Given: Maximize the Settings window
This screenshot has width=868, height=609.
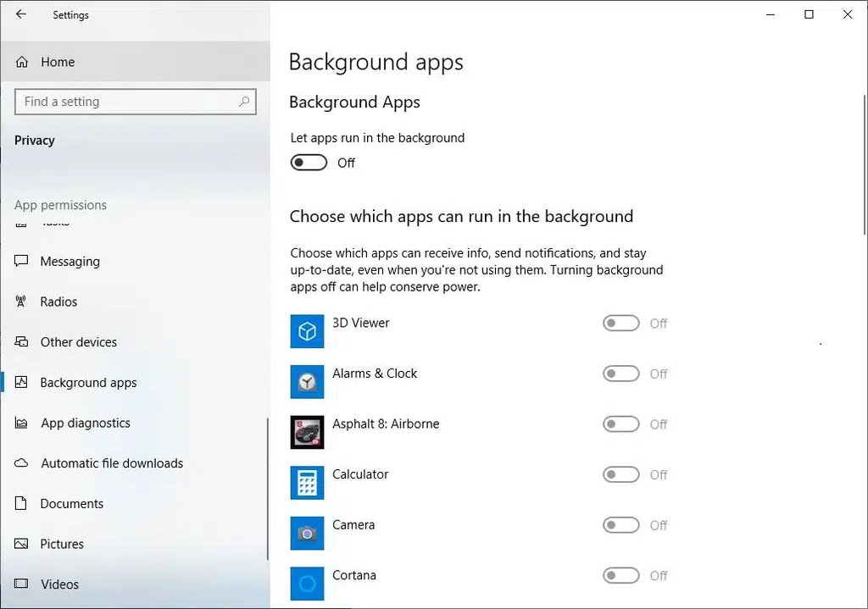Looking at the screenshot, I should 809,14.
